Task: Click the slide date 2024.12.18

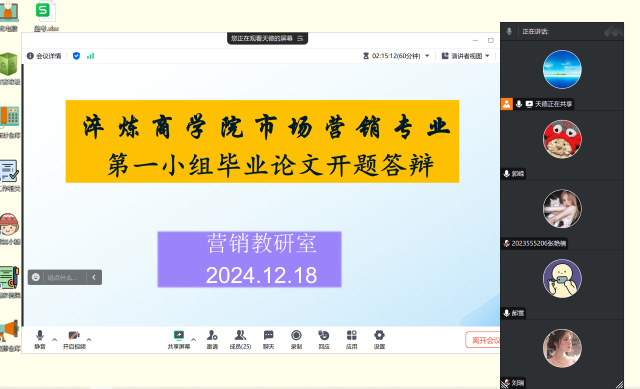Action: (x=261, y=275)
